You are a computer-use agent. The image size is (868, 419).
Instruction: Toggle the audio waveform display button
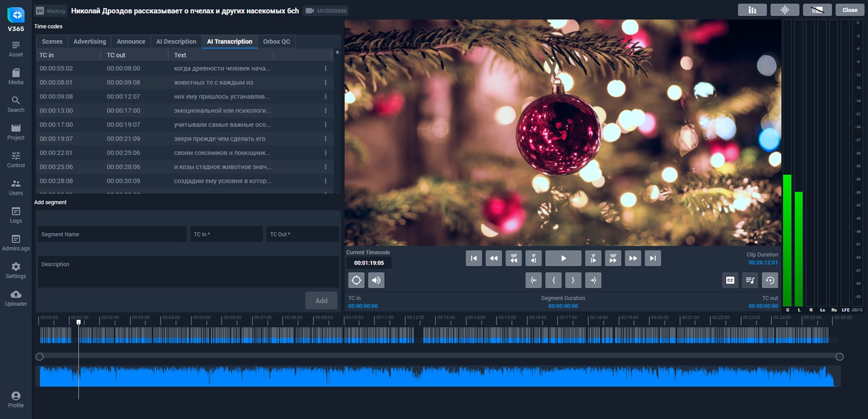785,10
